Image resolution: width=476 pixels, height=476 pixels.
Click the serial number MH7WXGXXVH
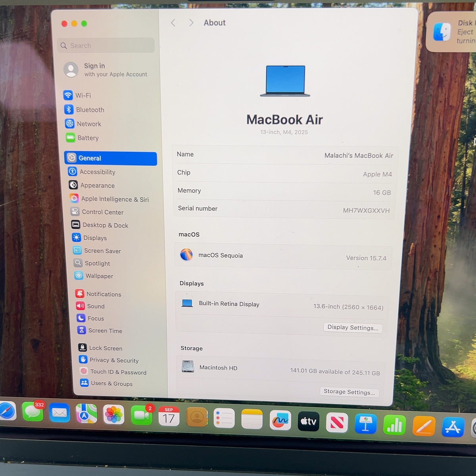click(366, 211)
